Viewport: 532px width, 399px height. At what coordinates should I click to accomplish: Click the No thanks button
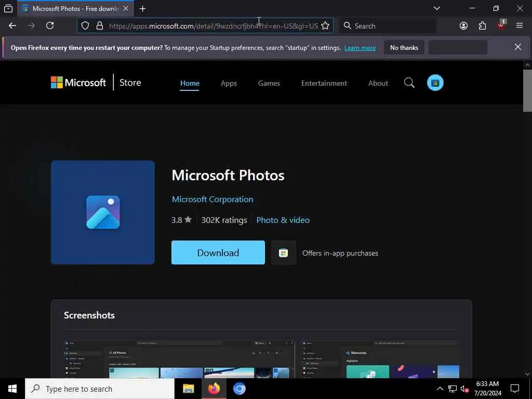[404, 48]
